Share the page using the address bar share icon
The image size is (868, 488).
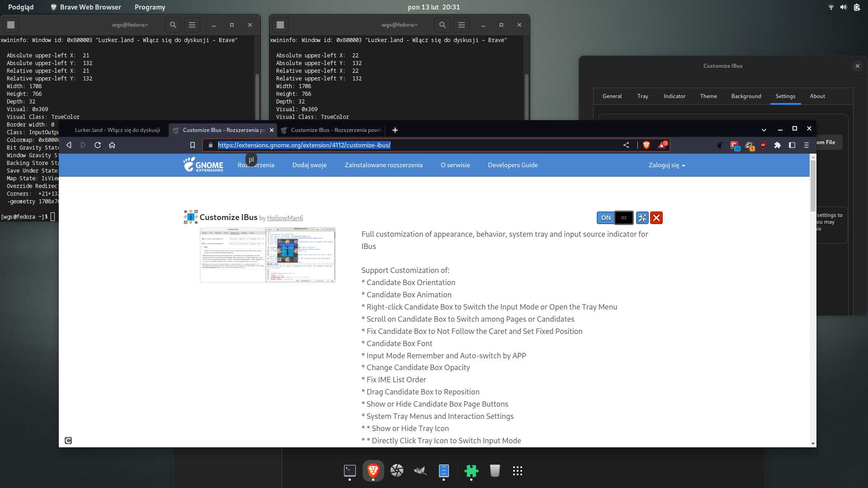(626, 145)
